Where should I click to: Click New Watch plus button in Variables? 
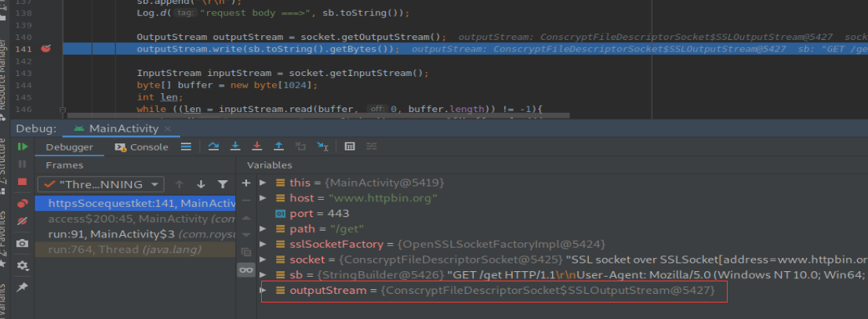click(246, 183)
